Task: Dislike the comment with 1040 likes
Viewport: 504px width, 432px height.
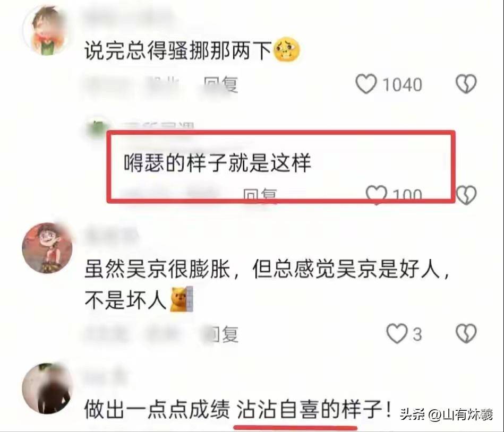Action: point(466,84)
